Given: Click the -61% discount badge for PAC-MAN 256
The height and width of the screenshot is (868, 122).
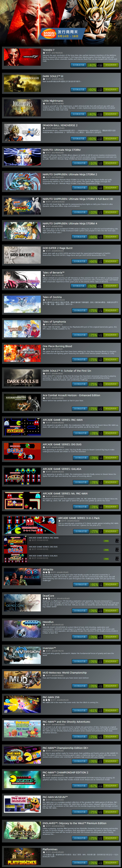Looking at the screenshot, I should pos(93,710).
